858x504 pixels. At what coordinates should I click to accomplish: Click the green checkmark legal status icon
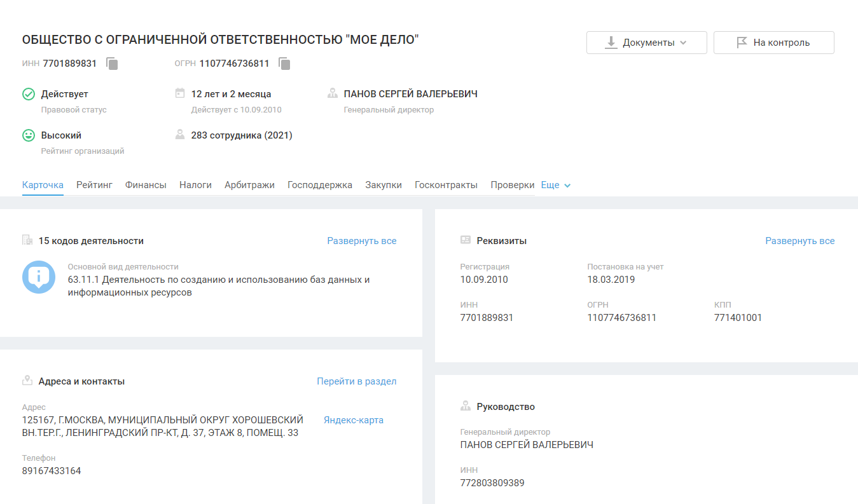[29, 94]
